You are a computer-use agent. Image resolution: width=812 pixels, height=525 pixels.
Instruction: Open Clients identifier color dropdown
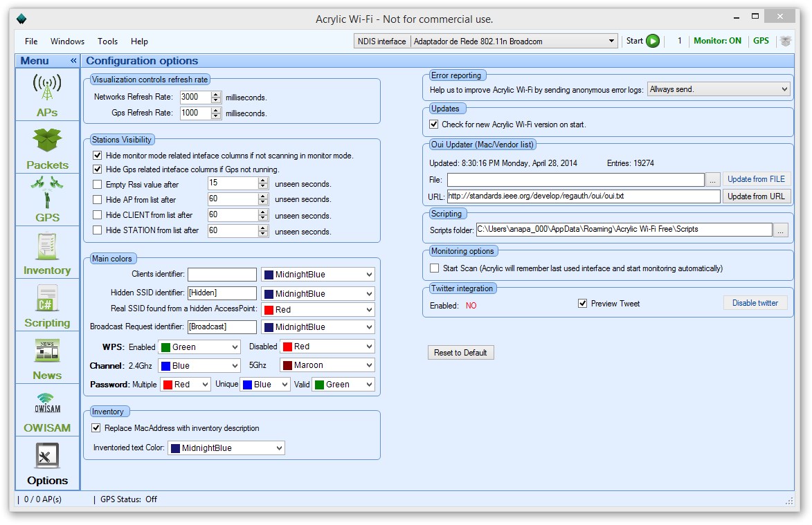[x=318, y=274]
